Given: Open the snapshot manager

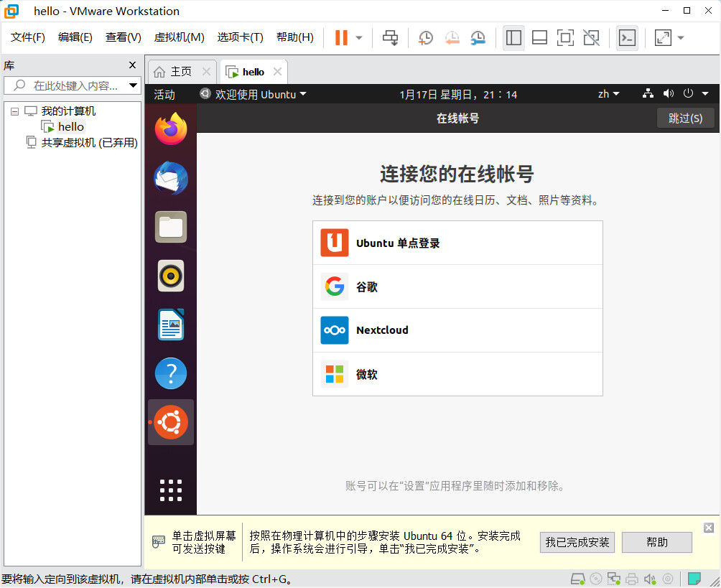Looking at the screenshot, I should click(478, 38).
